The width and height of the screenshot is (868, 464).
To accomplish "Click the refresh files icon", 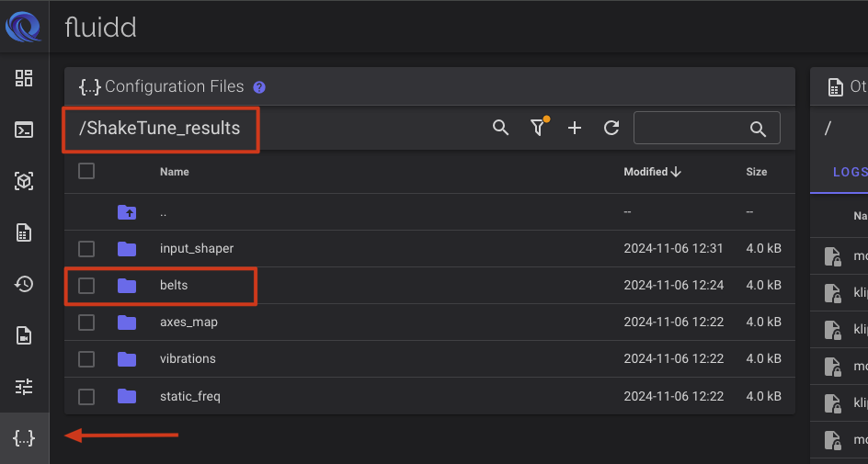I will pos(611,128).
